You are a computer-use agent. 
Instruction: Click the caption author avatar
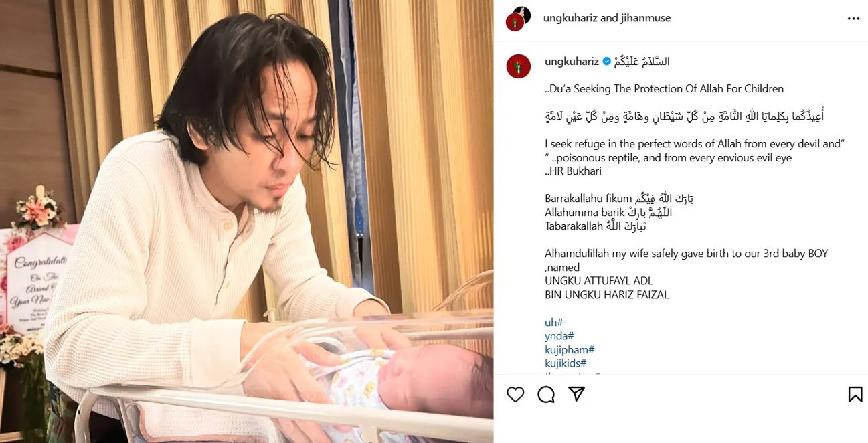pos(519,66)
